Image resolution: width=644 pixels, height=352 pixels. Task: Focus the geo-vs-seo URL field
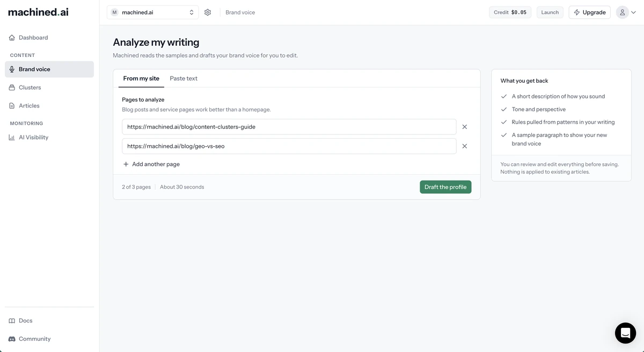(289, 146)
